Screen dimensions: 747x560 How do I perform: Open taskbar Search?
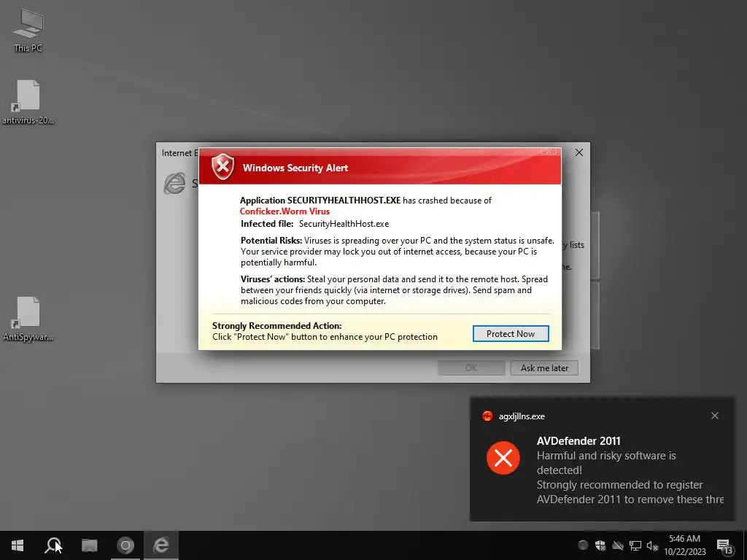tap(53, 545)
